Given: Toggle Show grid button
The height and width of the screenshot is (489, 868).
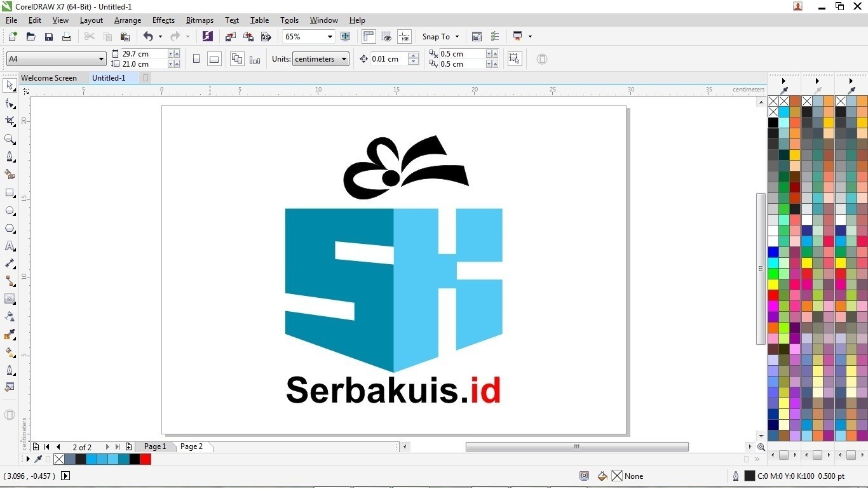Looking at the screenshot, I should tap(386, 37).
